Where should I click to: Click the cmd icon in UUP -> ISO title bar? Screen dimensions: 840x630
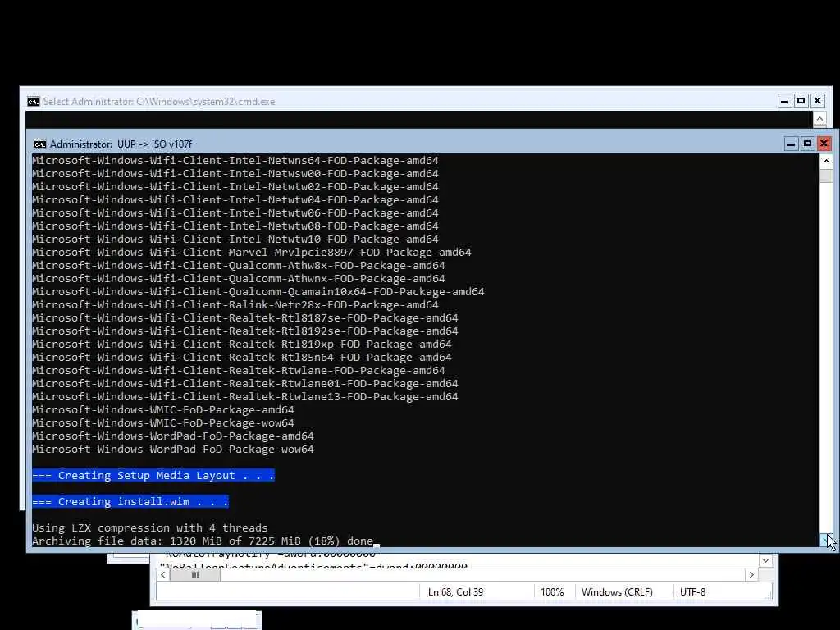click(x=39, y=144)
